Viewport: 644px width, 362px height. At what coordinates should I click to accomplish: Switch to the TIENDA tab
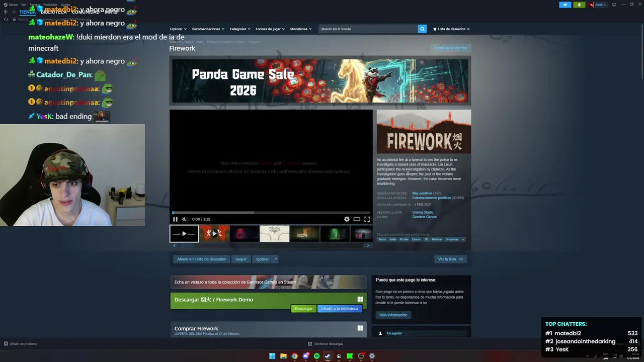tap(27, 12)
